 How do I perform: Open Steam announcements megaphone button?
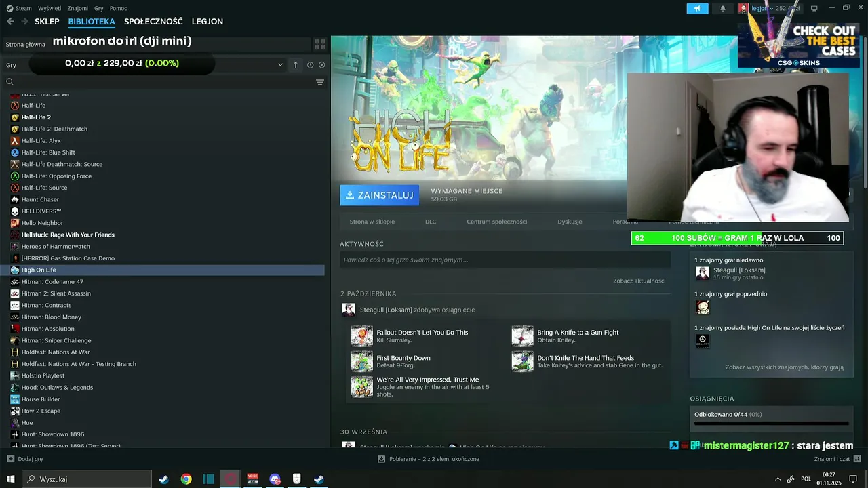[697, 8]
